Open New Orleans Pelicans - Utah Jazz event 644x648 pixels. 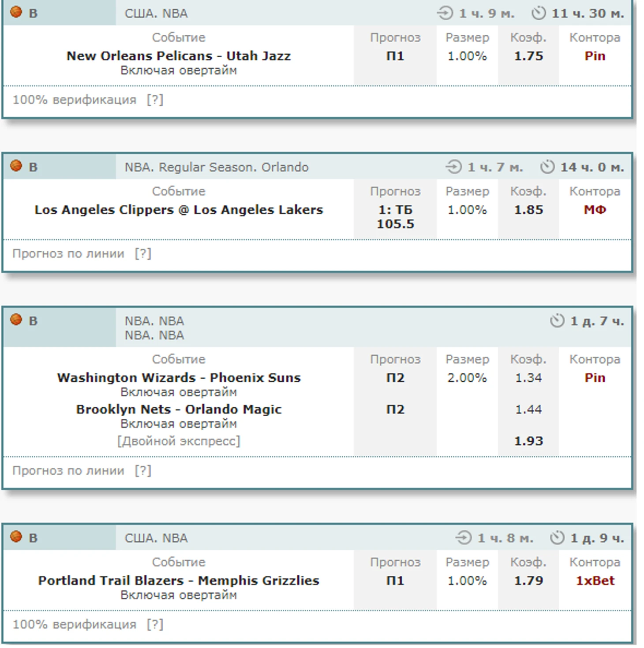(x=179, y=56)
